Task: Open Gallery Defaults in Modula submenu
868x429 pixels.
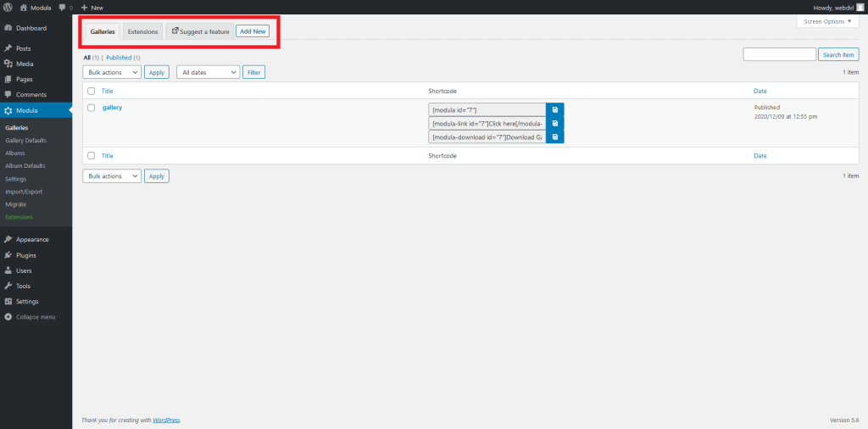Action: click(25, 141)
